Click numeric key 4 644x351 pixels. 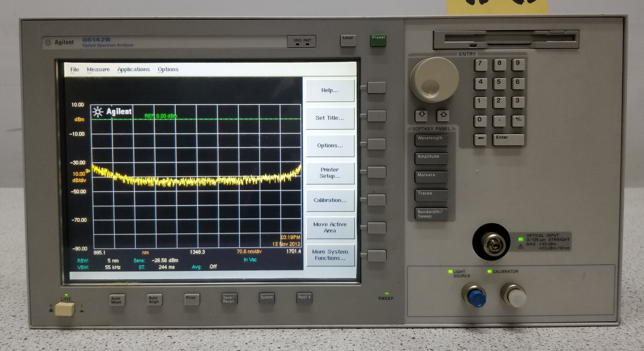(480, 84)
